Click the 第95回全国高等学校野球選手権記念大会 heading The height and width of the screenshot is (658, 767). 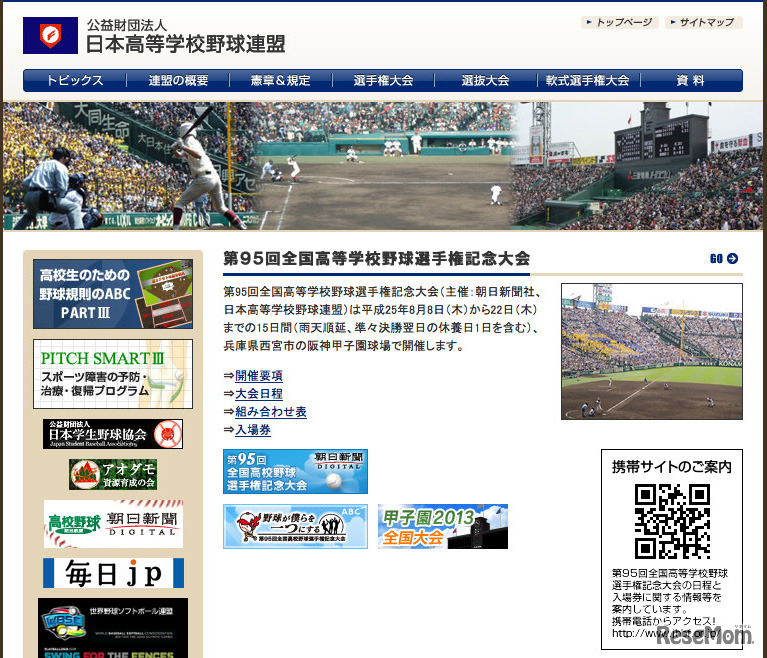click(376, 258)
